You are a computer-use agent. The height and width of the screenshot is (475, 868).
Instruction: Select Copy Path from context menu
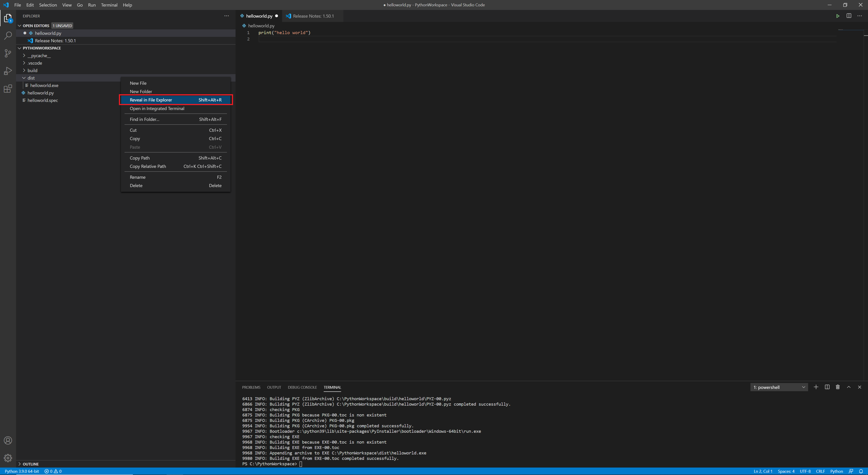coord(140,158)
